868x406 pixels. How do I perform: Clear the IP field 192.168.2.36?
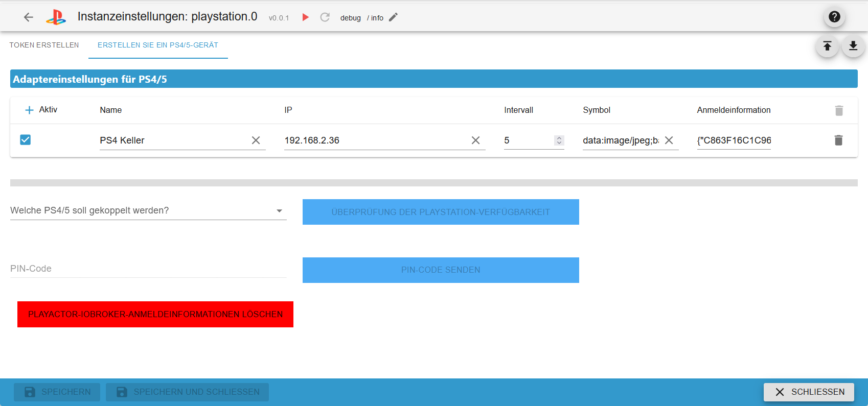tap(475, 140)
